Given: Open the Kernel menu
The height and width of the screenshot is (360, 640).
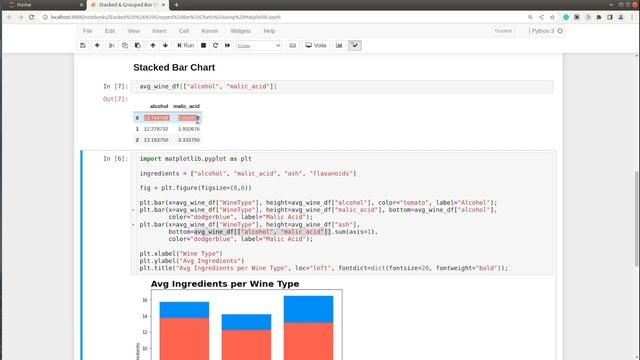Looking at the screenshot, I should point(210,31).
